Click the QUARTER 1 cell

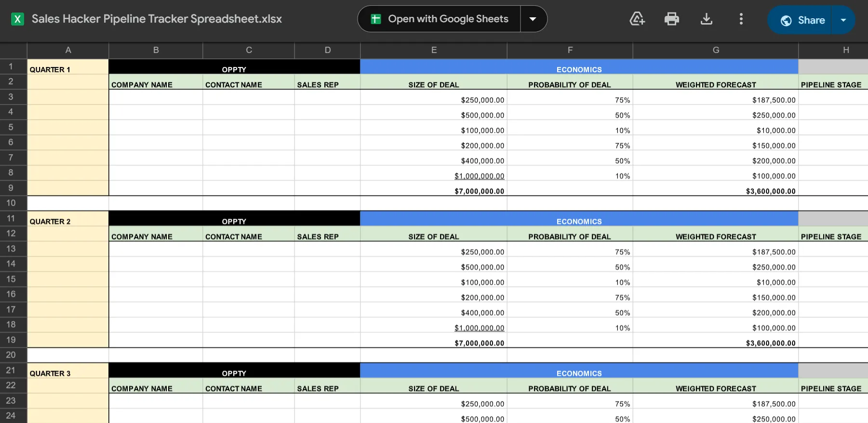[68, 67]
